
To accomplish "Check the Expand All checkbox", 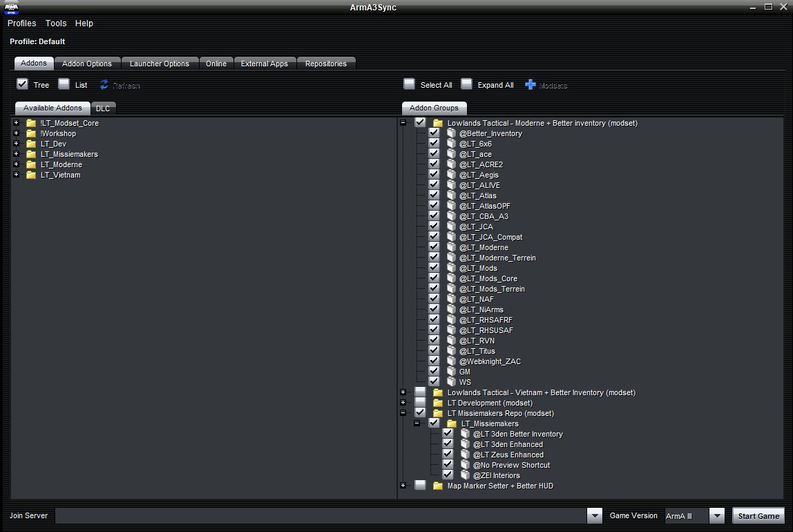I will click(x=466, y=84).
